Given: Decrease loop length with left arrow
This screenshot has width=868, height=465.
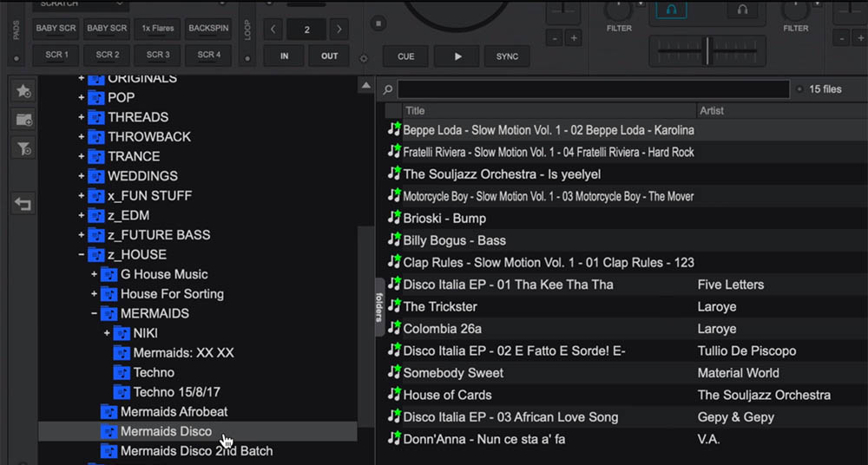Looking at the screenshot, I should pos(273,29).
